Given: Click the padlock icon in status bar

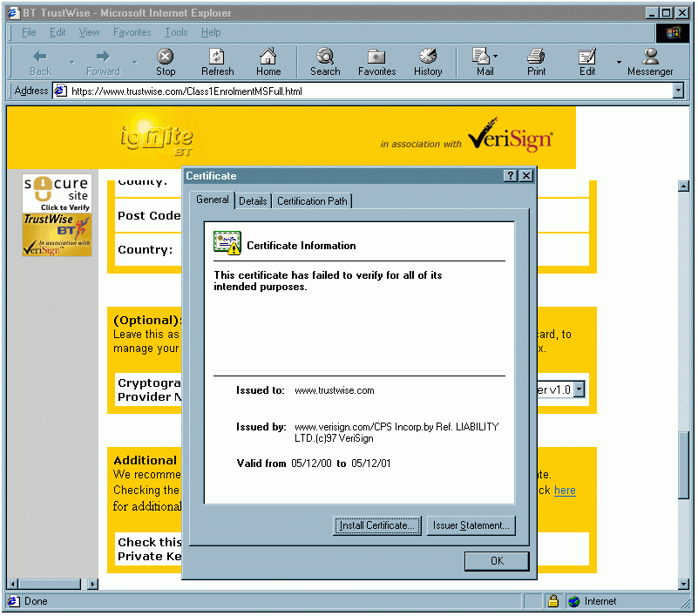Looking at the screenshot, I should coord(552,601).
